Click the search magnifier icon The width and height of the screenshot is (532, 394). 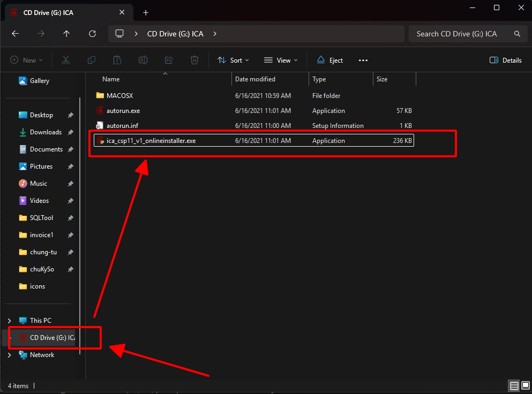517,34
